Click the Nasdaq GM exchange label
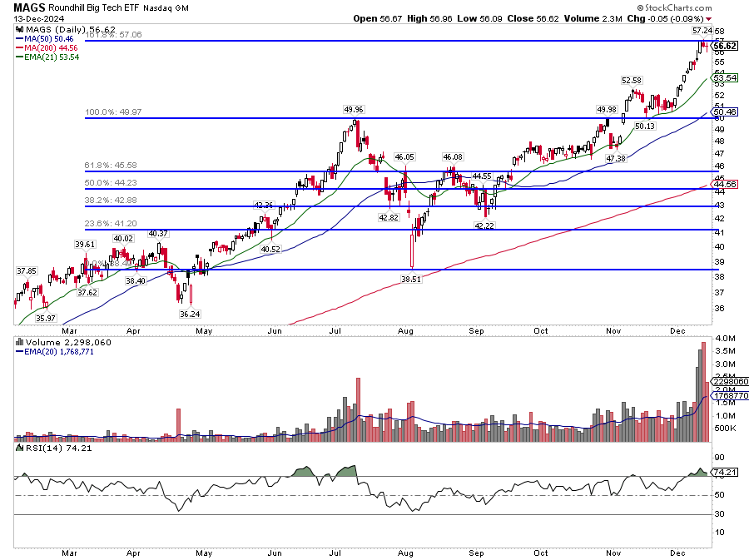Screen dimensions: 749x560 click(x=166, y=8)
